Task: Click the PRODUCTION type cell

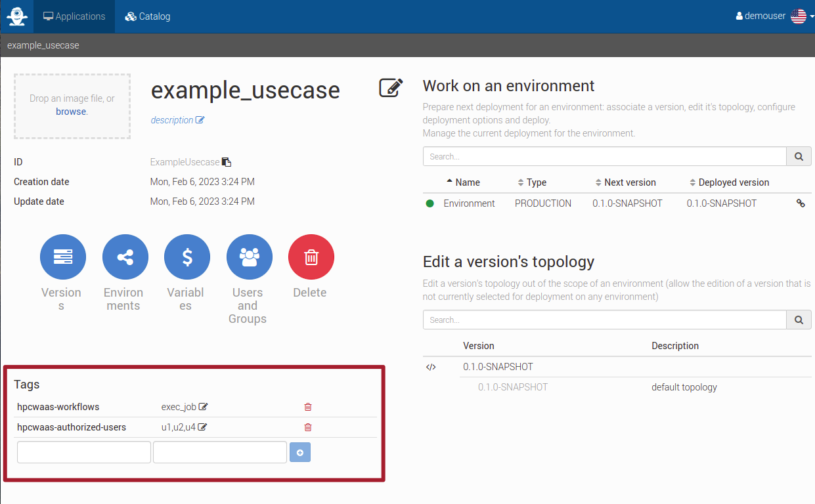Action: (543, 203)
